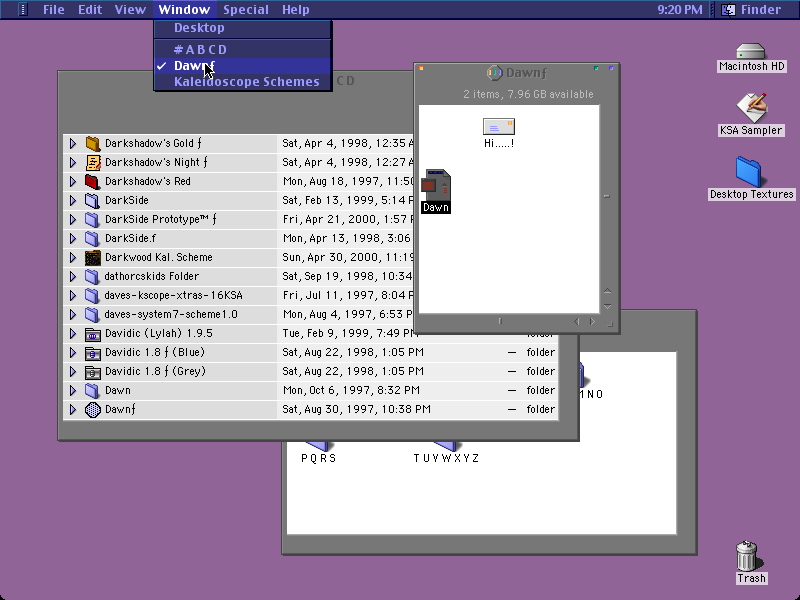Click the Trash can icon
Screen dimensions: 800x600
coord(747,556)
